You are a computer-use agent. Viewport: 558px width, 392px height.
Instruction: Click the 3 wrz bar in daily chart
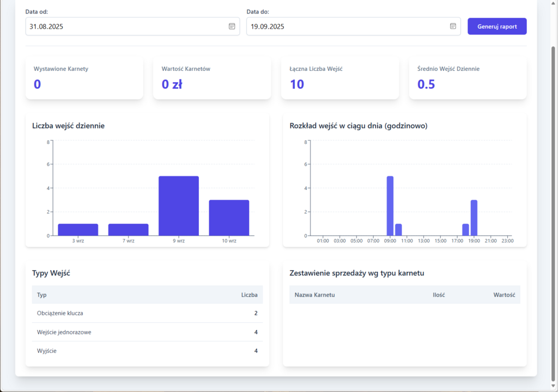point(78,230)
